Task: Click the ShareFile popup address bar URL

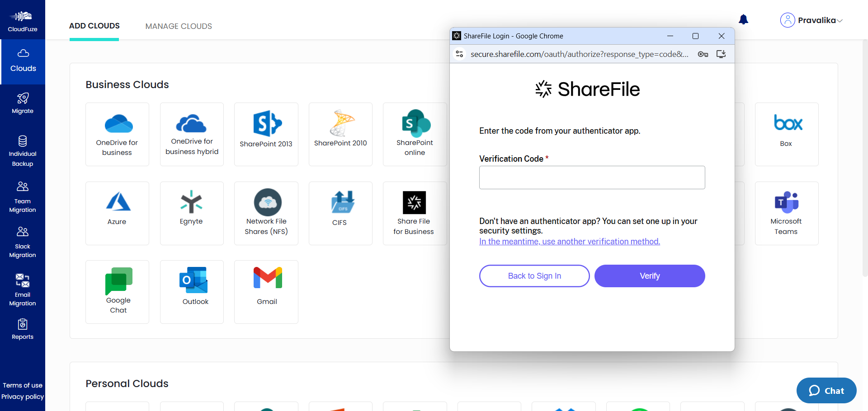Action: click(580, 54)
